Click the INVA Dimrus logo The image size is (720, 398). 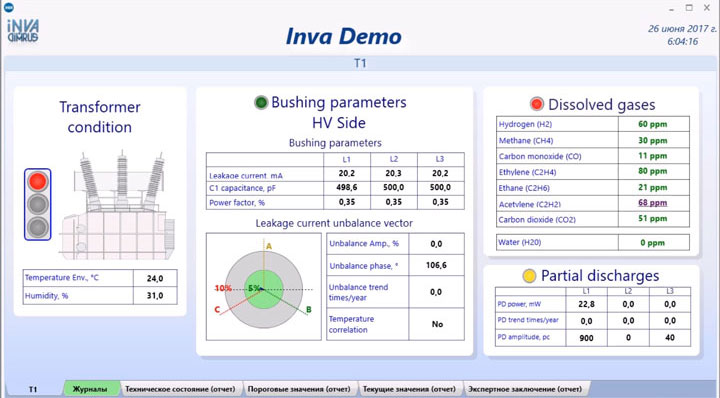(x=22, y=31)
